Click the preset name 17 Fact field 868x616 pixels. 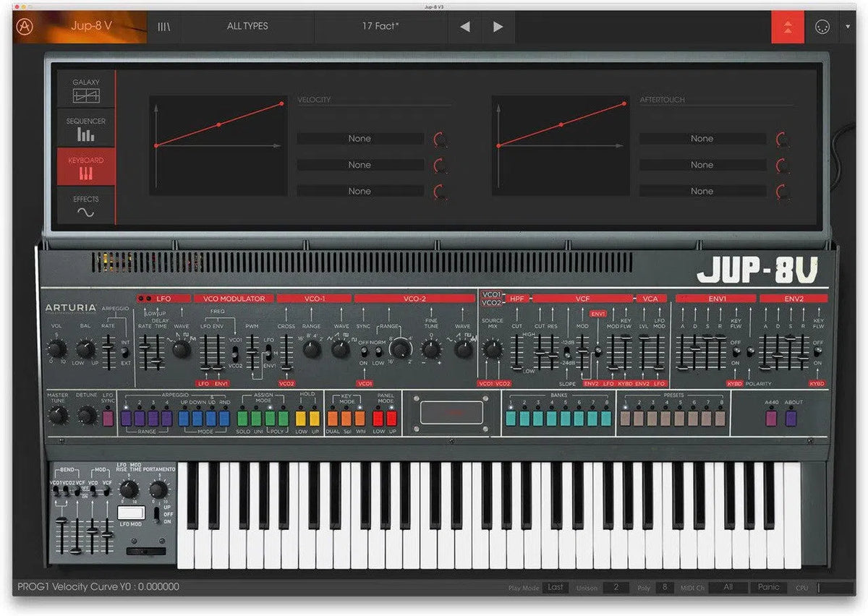(382, 27)
